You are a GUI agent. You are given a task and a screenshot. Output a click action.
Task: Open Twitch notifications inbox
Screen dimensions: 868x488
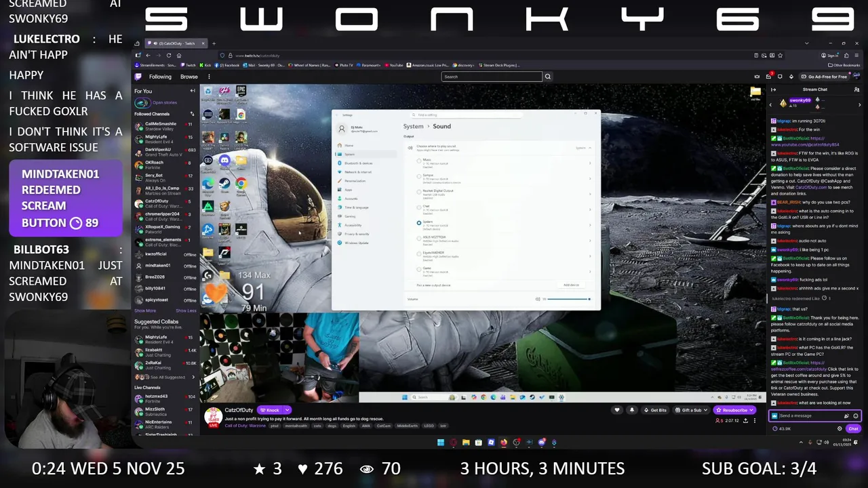point(768,77)
